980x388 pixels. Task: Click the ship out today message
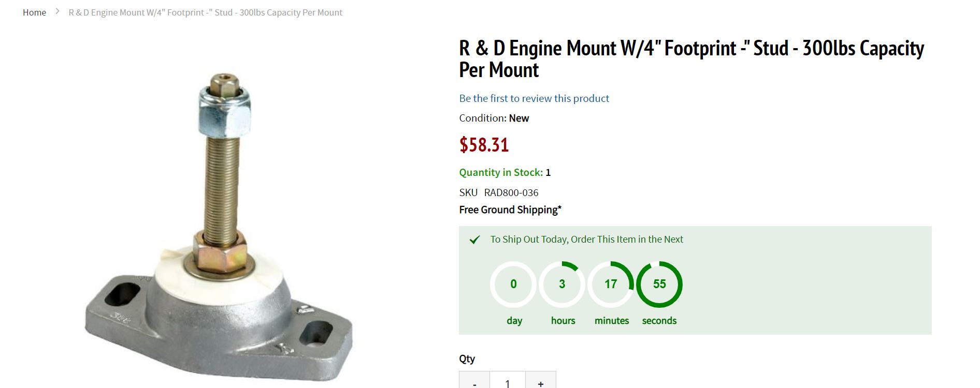586,239
